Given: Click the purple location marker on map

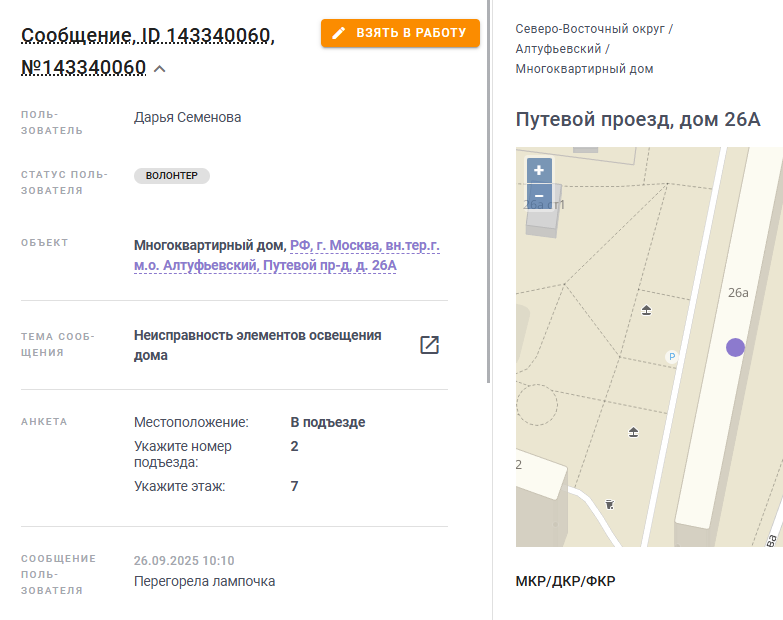Looking at the screenshot, I should pos(735,347).
